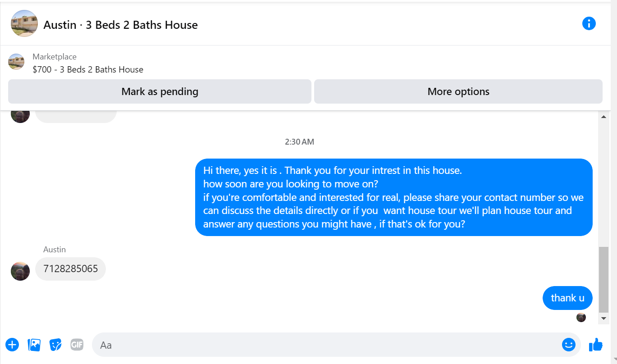The width and height of the screenshot is (617, 364).
Task: Click Austin's avatar beside phone number
Action: point(20,271)
